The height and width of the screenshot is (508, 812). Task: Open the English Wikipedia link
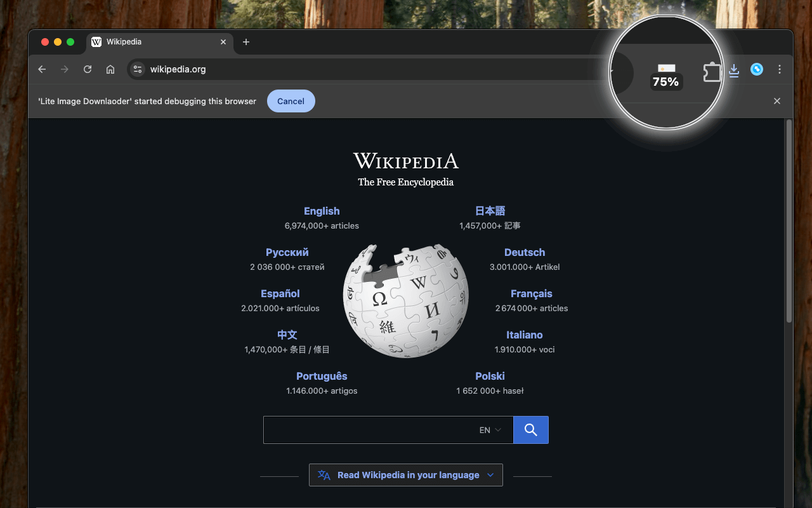point(322,211)
